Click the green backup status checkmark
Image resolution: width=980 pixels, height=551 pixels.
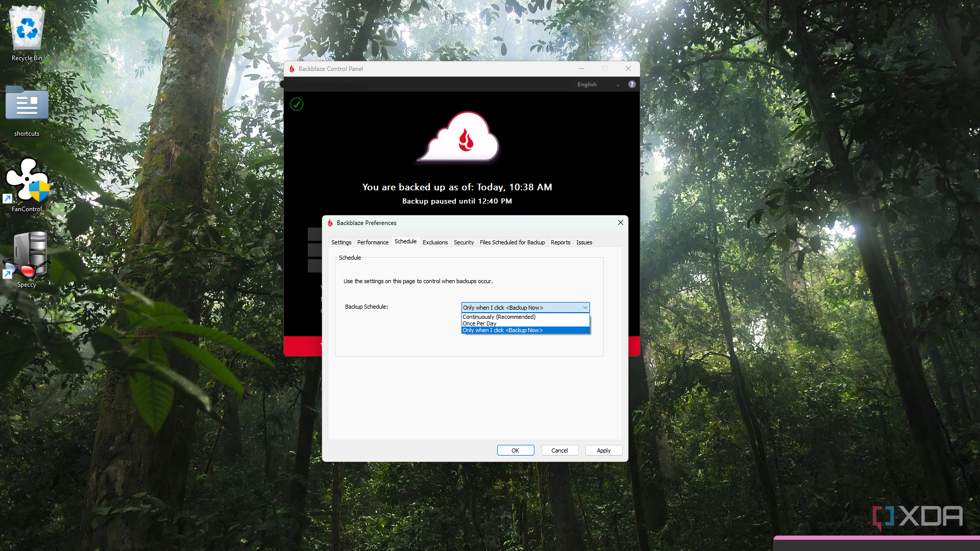297,104
